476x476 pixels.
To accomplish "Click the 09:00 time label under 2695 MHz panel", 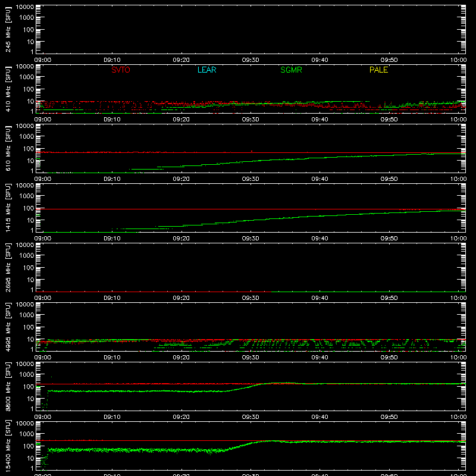I will click(42, 298).
